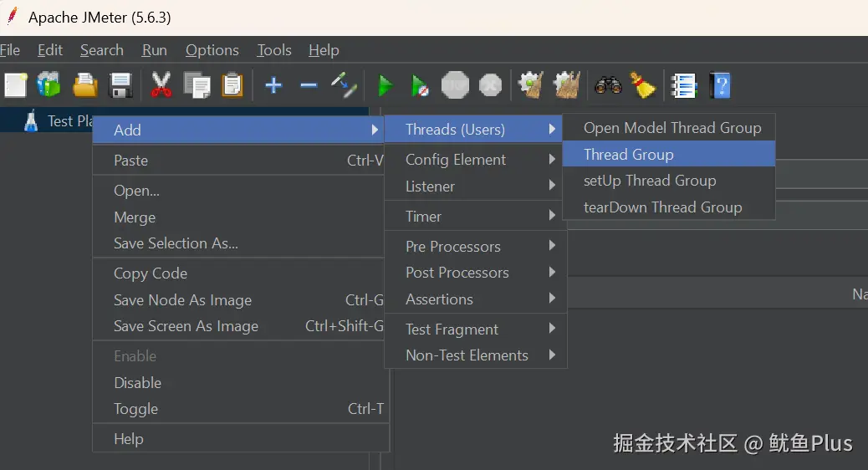Choose Disable in the context menu
The image size is (868, 470).
138,382
